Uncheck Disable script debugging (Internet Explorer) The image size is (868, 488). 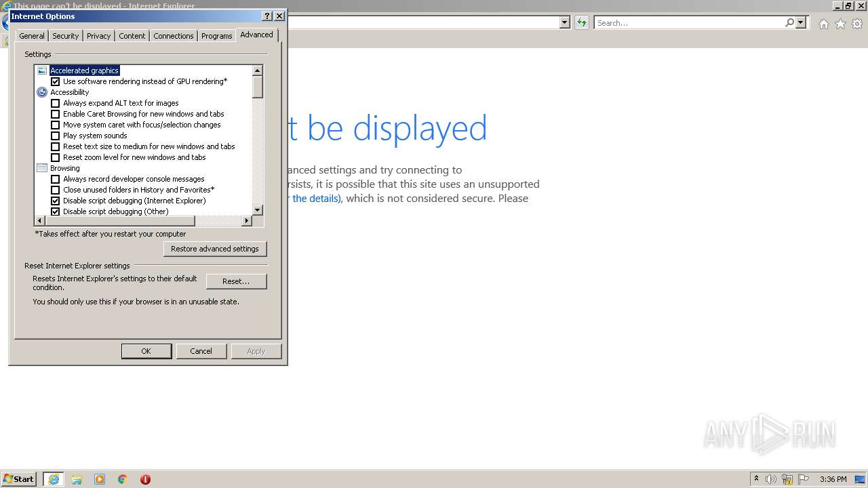tap(56, 201)
